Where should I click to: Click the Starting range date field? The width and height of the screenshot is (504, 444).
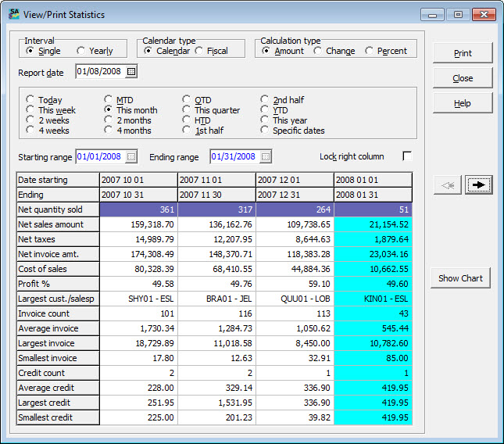(x=100, y=157)
